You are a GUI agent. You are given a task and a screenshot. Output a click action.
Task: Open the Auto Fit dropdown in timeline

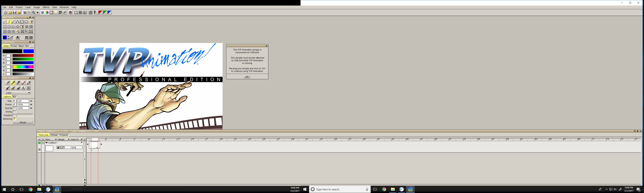click(x=77, y=139)
